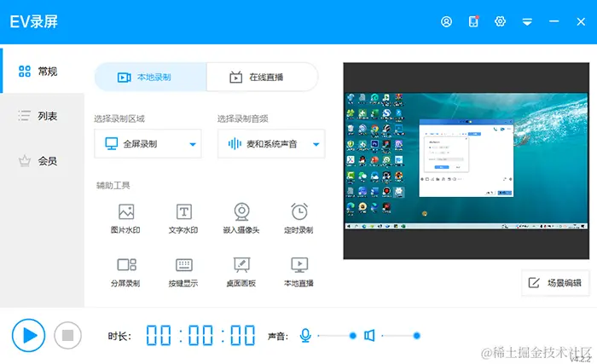Open the 文字水印 tool
The image size is (597, 364).
(x=183, y=218)
